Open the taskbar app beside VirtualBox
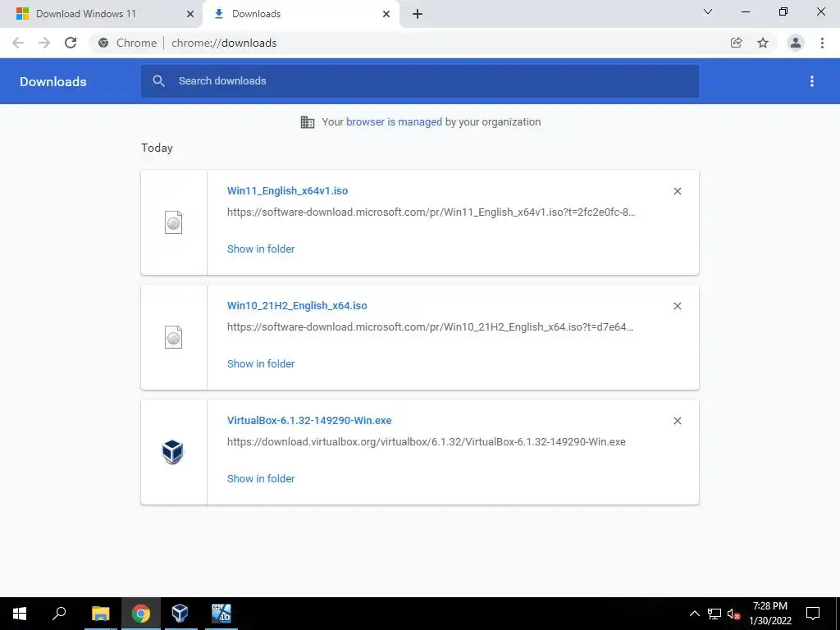Viewport: 840px width, 630px height. 221,614
